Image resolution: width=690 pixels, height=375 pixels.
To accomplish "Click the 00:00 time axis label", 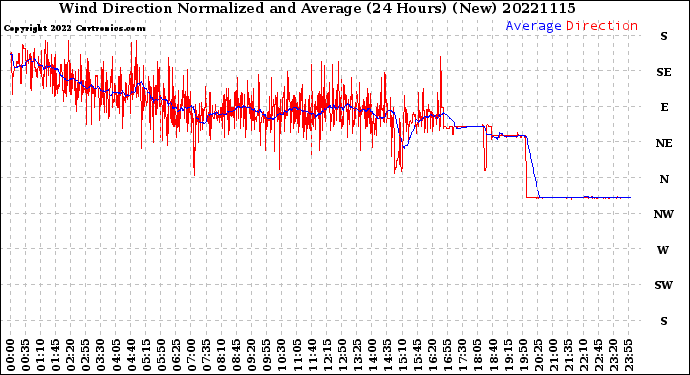I will tap(11, 355).
